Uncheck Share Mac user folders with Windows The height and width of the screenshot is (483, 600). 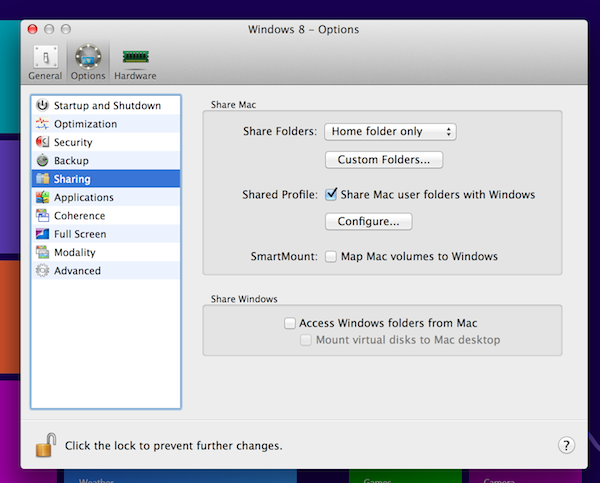331,194
